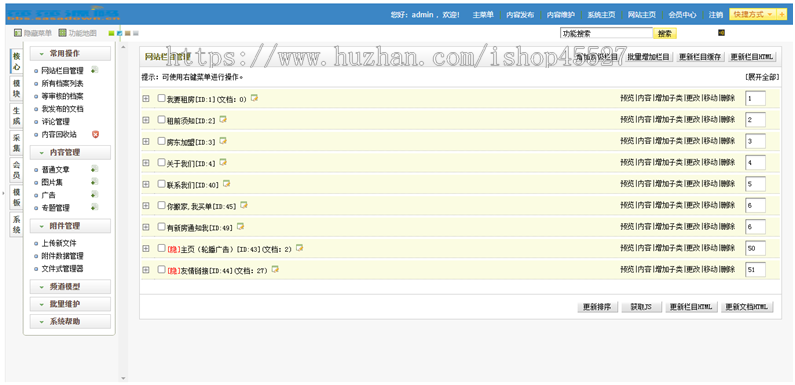Click the [展开全部] expand all link
The image size is (795, 385).
[x=762, y=77]
